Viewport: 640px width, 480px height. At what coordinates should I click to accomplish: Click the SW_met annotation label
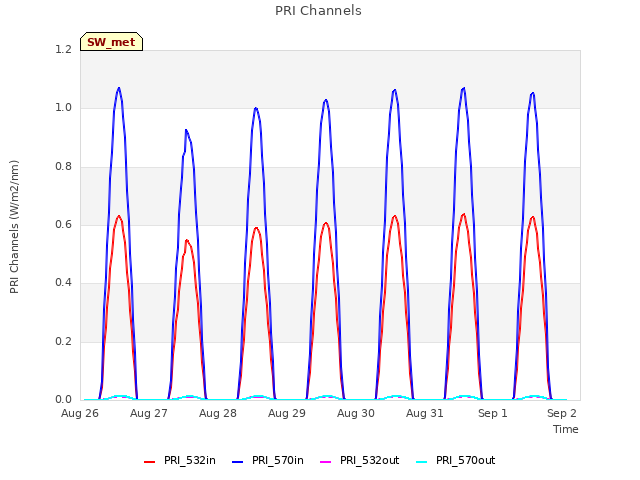pos(111,42)
